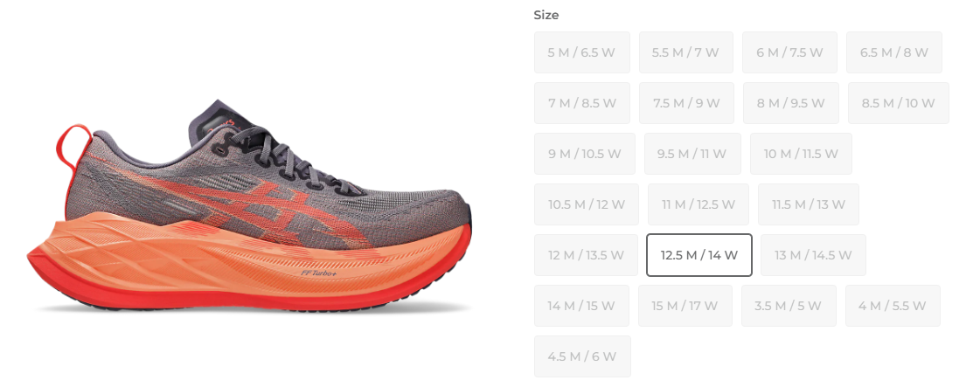Select size 7.5 M / 9 W
Viewport: 980px width, 387px height.
(x=686, y=103)
